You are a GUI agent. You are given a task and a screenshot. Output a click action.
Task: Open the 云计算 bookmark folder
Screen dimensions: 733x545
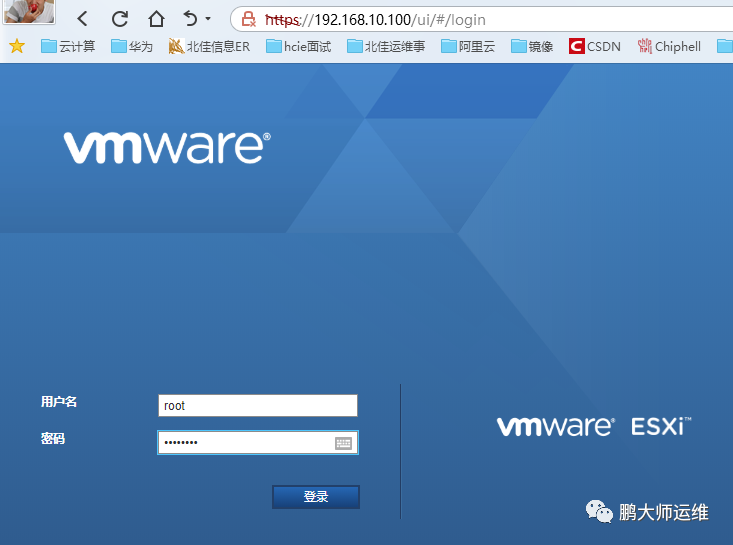tap(68, 46)
